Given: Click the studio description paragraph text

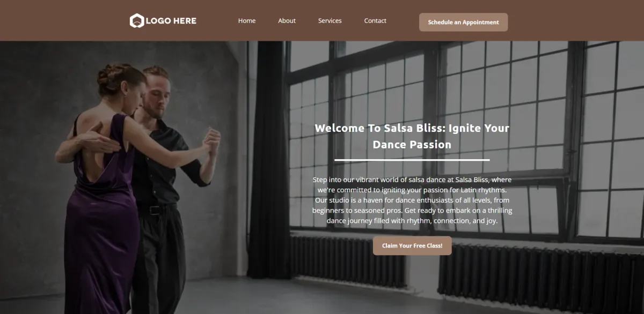Looking at the screenshot, I should pyautogui.click(x=412, y=200).
